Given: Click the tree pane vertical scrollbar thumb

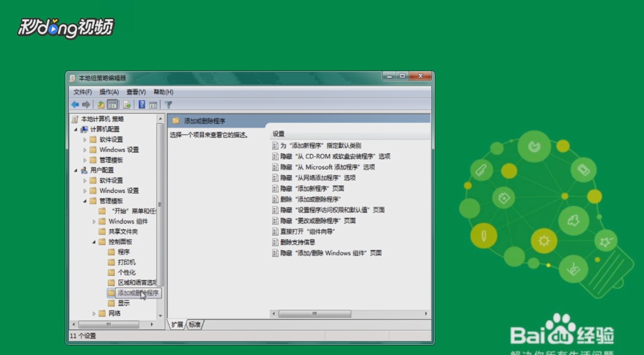Looking at the screenshot, I should (160, 204).
